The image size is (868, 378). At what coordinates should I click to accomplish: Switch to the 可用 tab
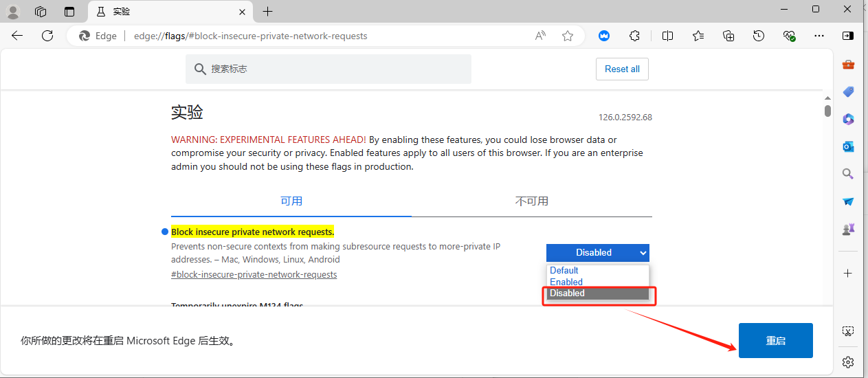(291, 201)
